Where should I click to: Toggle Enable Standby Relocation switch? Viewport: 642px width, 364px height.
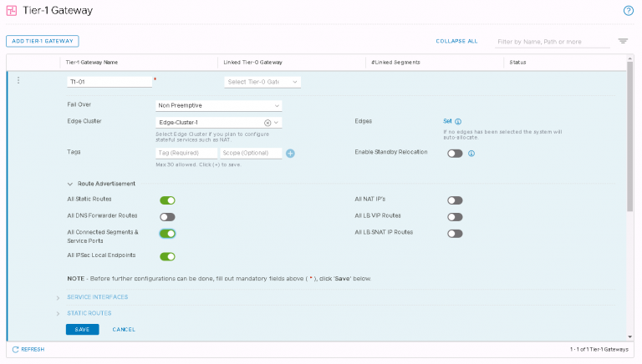[x=455, y=154]
